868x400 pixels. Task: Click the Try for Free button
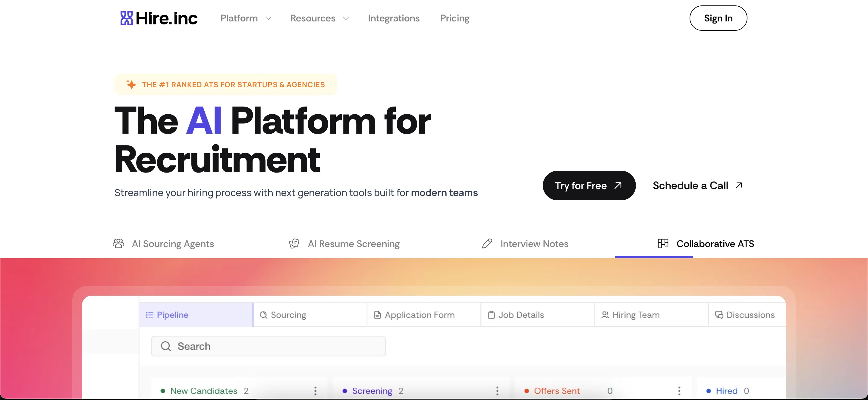[589, 185]
